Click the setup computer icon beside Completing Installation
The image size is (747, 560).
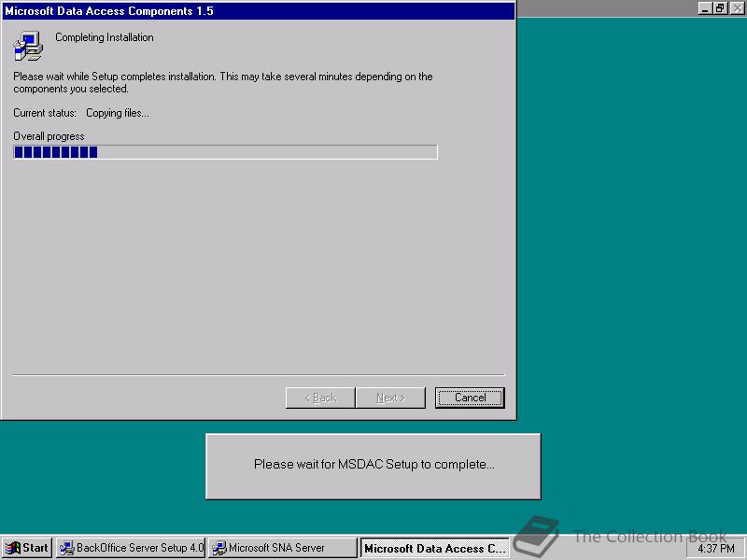point(28,46)
